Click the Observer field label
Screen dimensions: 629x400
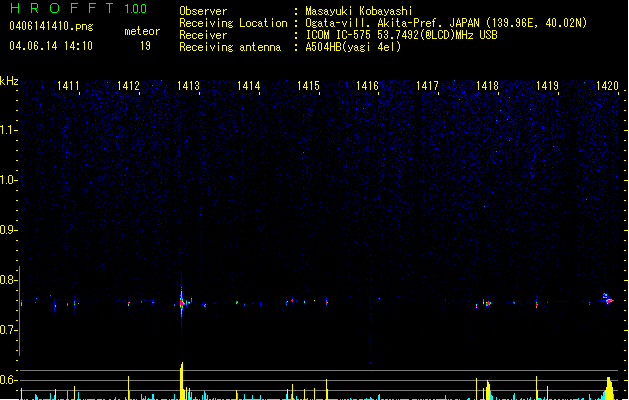pos(203,11)
